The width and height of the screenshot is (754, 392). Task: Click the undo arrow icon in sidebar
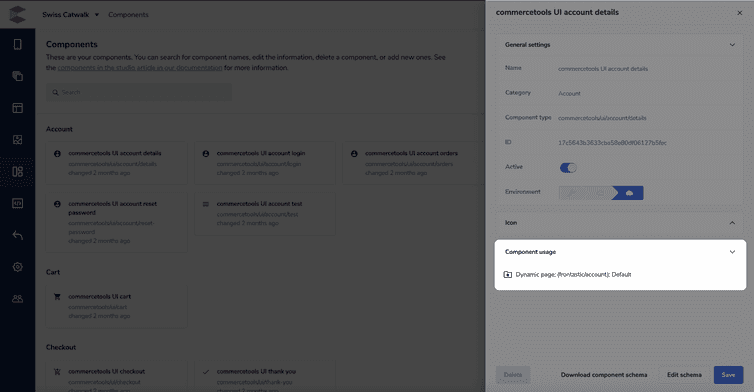(x=17, y=235)
